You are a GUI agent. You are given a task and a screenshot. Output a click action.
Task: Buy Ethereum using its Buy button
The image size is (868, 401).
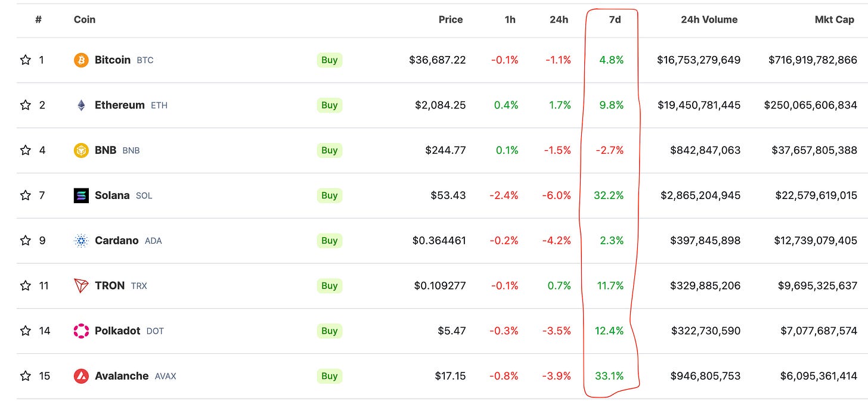pos(330,105)
